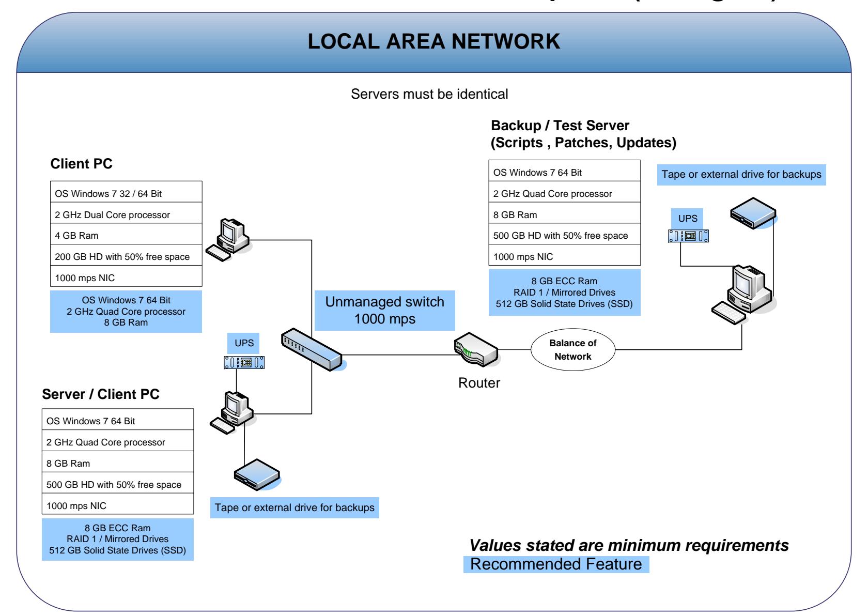The image size is (868, 616).
Task: Click Backup server '500 GB HD' row
Action: (565, 234)
